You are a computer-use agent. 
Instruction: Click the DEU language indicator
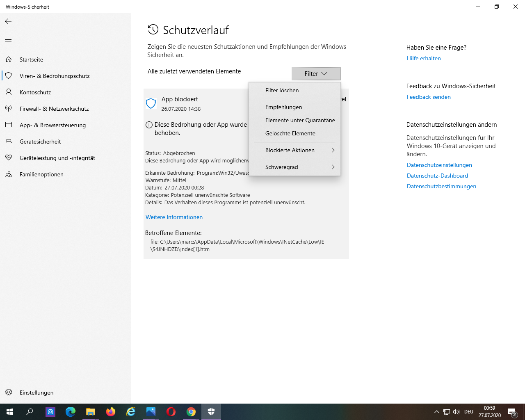[x=469, y=412]
